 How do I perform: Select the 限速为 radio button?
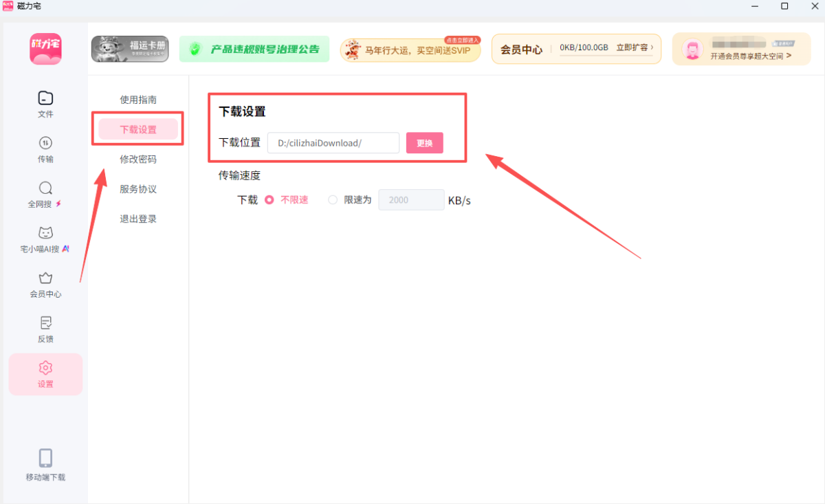click(333, 200)
